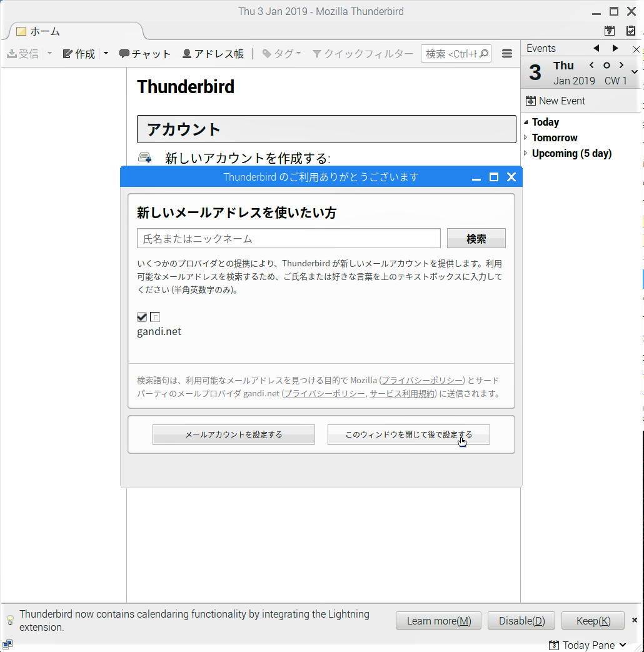
Task: Open the hamburger application menu
Action: [x=507, y=54]
